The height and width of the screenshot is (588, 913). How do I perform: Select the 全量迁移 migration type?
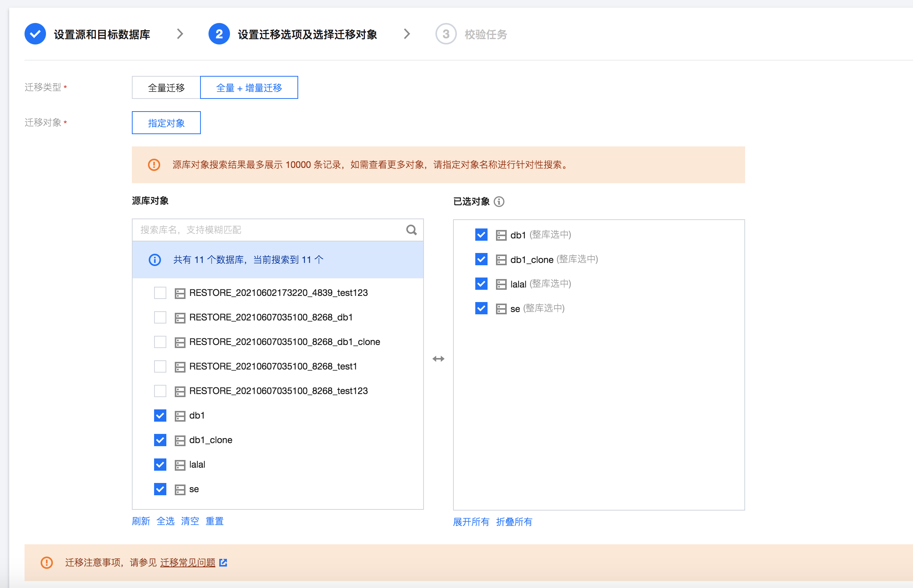tap(166, 88)
